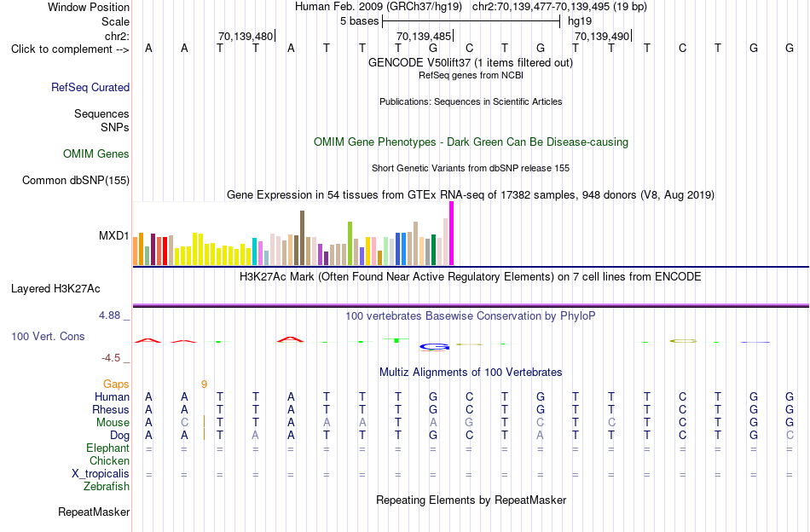This screenshot has width=810, height=532.
Task: Click 'Publications: Sequences in Scientific Articles' title
Action: 471,101
